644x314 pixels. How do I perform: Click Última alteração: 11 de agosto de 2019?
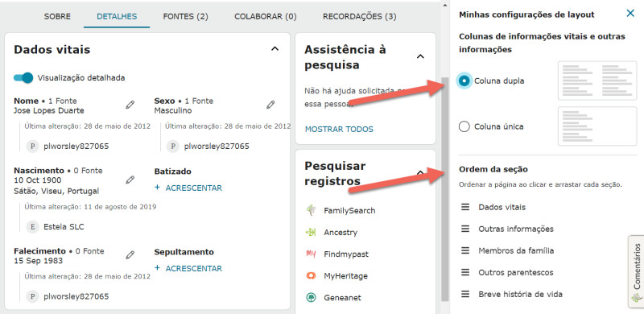coord(90,207)
